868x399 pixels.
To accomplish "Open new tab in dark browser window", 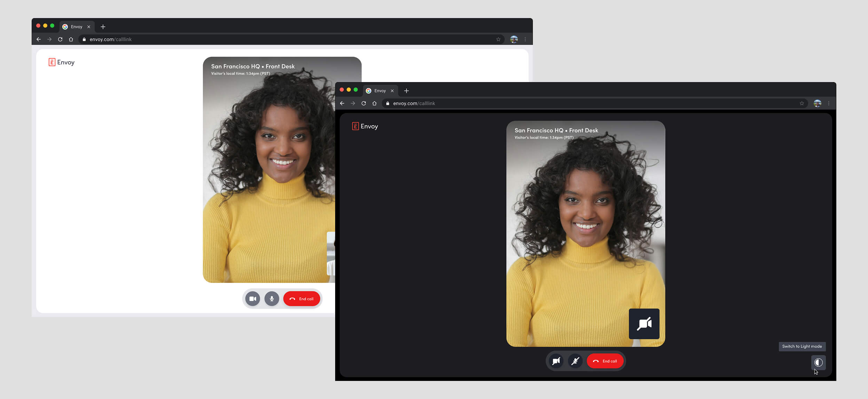I will [x=406, y=91].
